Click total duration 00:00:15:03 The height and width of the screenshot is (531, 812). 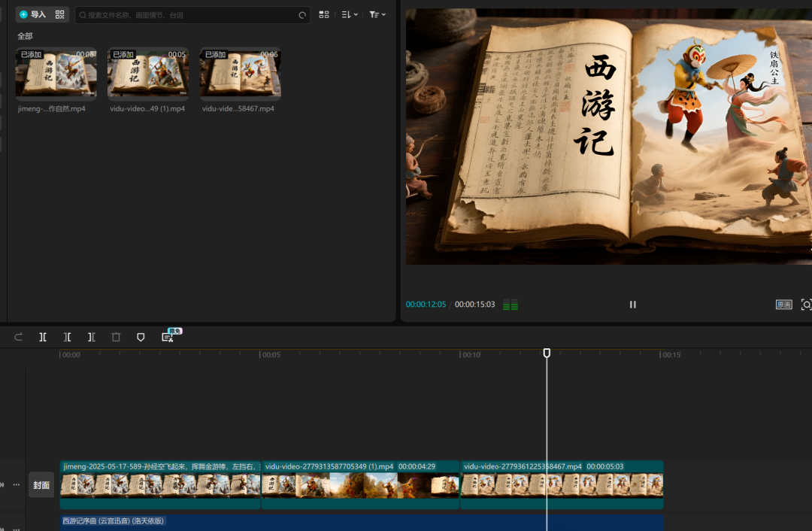coord(475,305)
